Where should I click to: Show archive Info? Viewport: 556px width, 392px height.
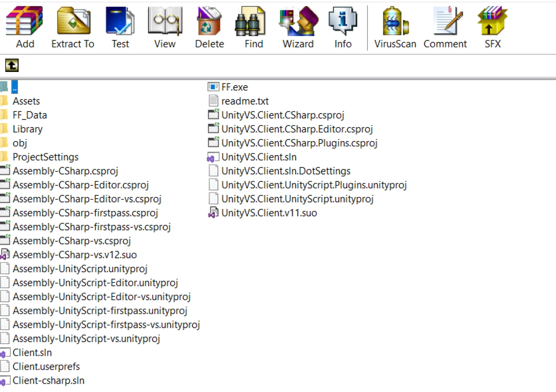click(x=343, y=27)
